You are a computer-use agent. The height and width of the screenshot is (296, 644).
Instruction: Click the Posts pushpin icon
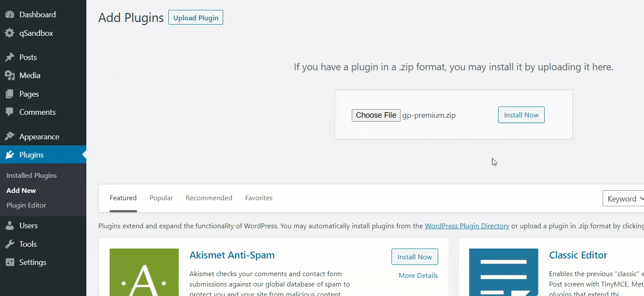[x=9, y=57]
